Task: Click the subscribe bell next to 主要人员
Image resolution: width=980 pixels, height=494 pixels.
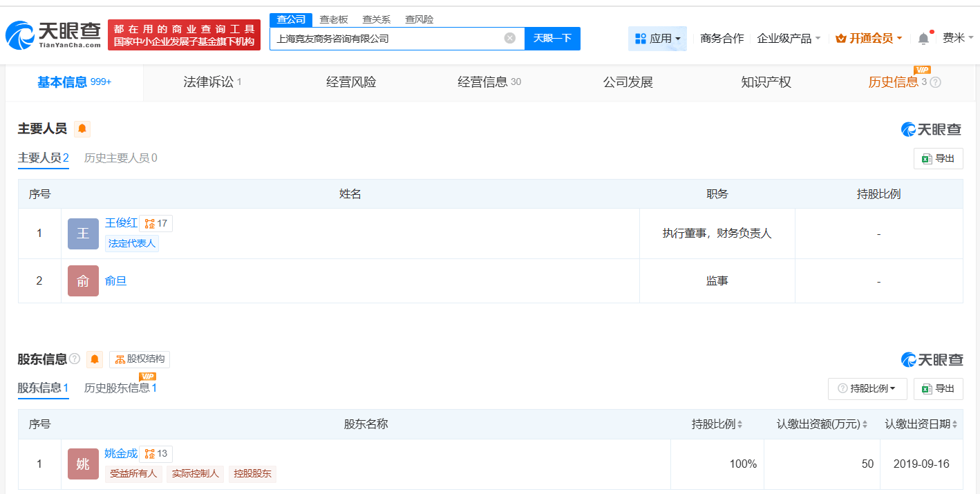Action: tap(82, 129)
